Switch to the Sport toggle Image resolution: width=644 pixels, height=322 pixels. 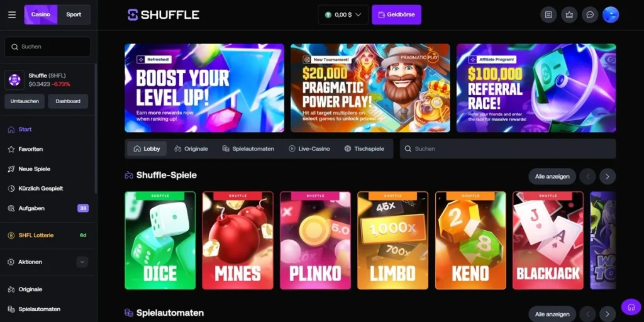click(x=74, y=14)
